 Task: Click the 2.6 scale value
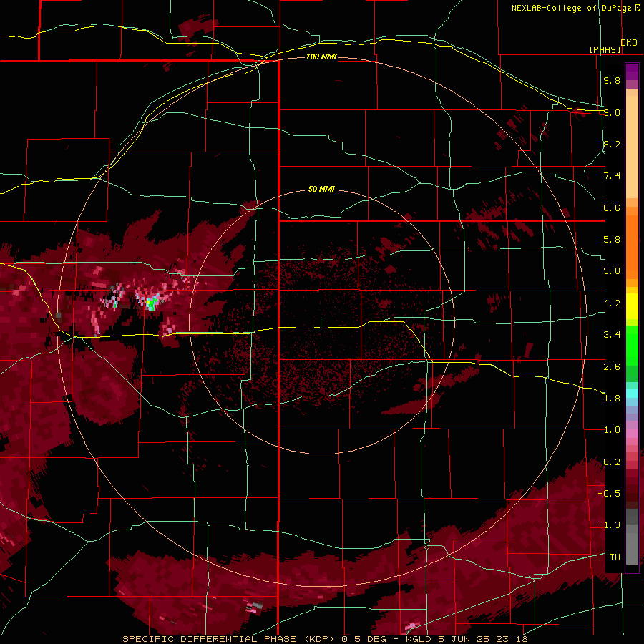(x=612, y=367)
